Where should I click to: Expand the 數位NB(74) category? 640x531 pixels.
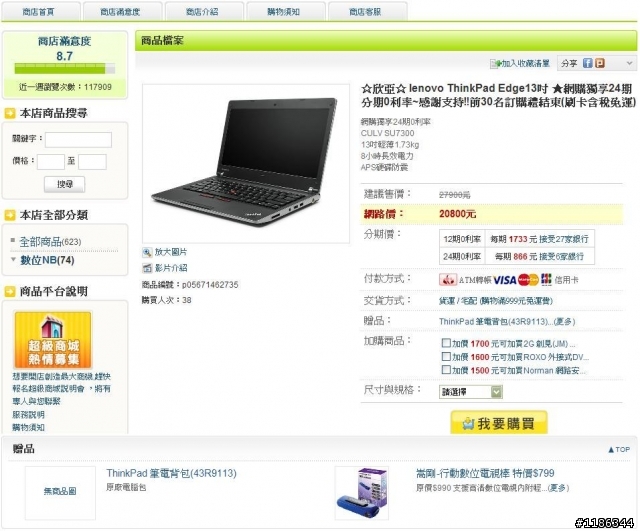[x=47, y=260]
